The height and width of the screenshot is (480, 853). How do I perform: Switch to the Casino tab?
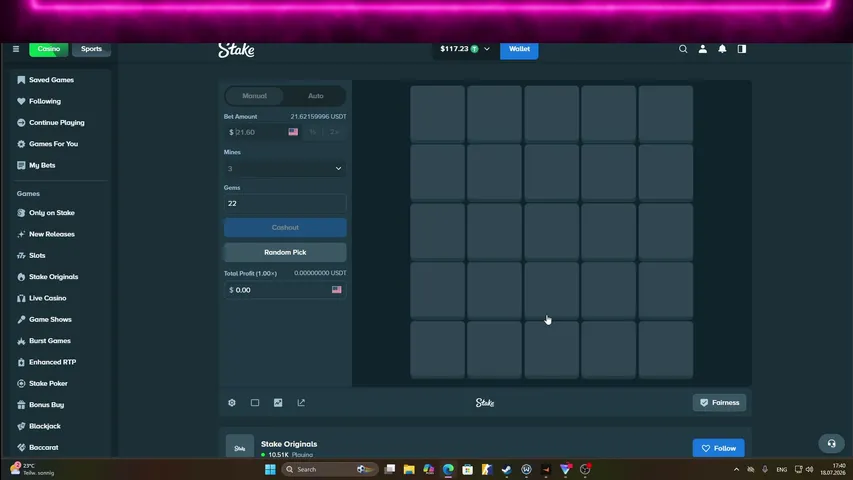(x=48, y=49)
